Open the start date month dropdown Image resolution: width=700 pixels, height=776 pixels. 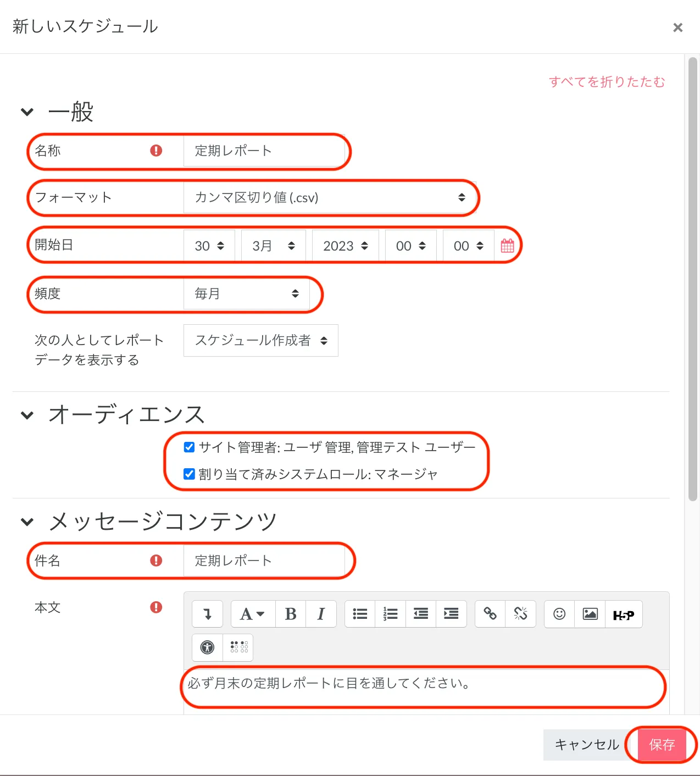[273, 246]
